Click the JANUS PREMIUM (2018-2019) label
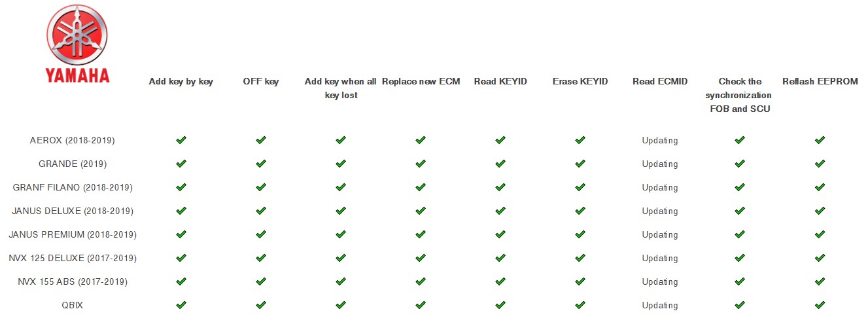The image size is (868, 326). pos(73,234)
